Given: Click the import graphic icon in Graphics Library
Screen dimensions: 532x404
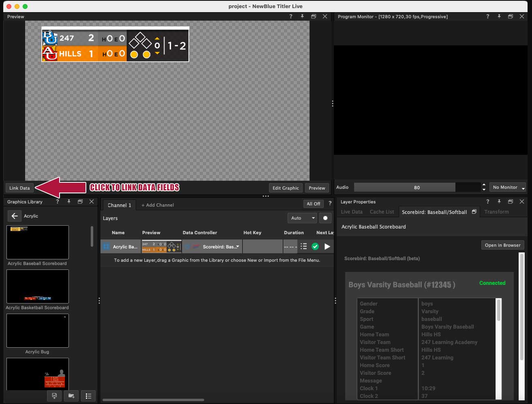Looking at the screenshot, I should coord(54,396).
